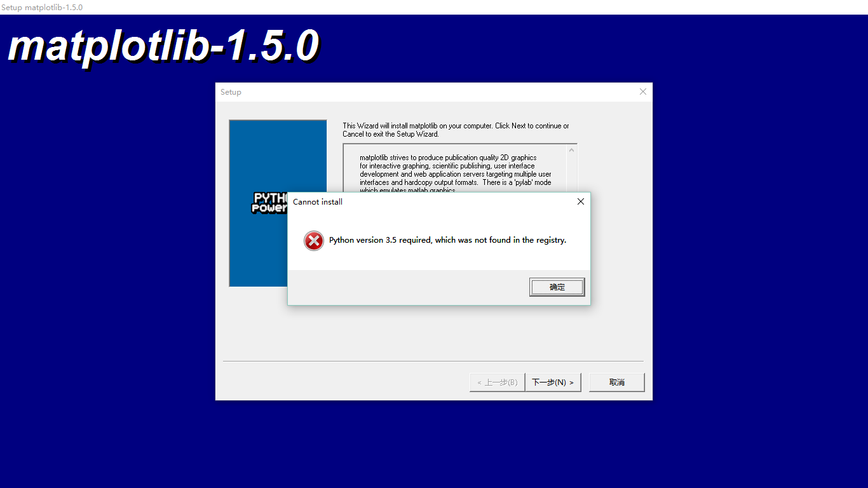Screen dimensions: 868x488
Task: Click the Python Powered logo image
Action: coord(270,203)
